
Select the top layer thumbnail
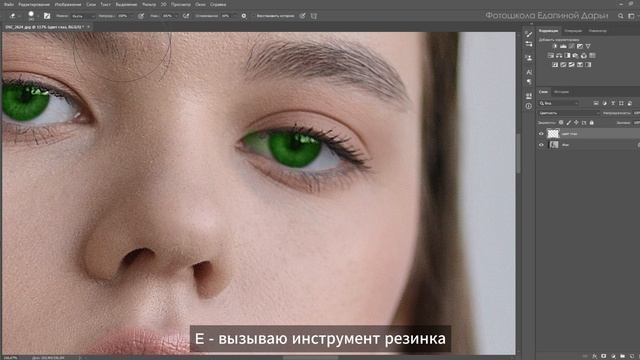point(553,133)
